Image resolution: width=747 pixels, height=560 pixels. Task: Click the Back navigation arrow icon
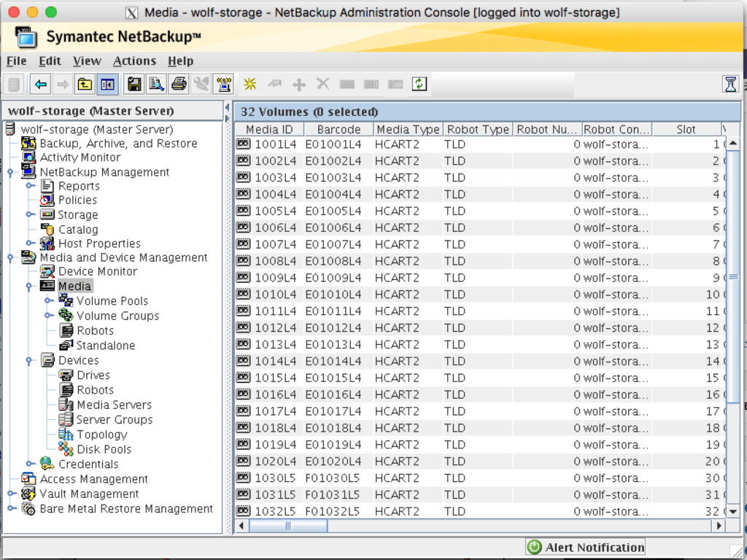coord(40,84)
